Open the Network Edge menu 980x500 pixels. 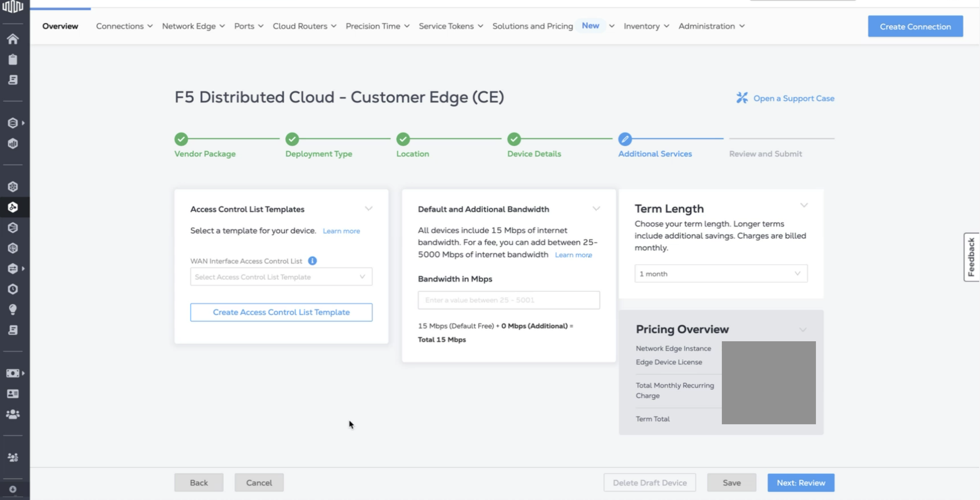click(x=193, y=26)
